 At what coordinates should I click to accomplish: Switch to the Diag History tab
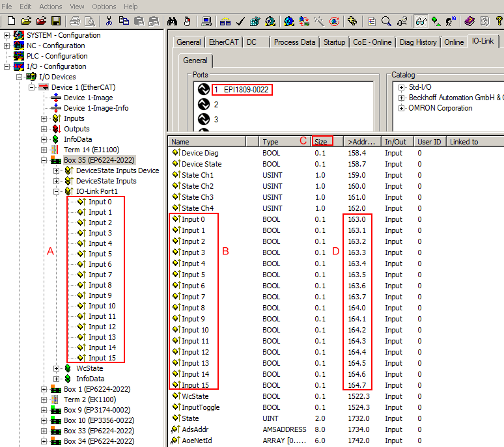pos(418,42)
